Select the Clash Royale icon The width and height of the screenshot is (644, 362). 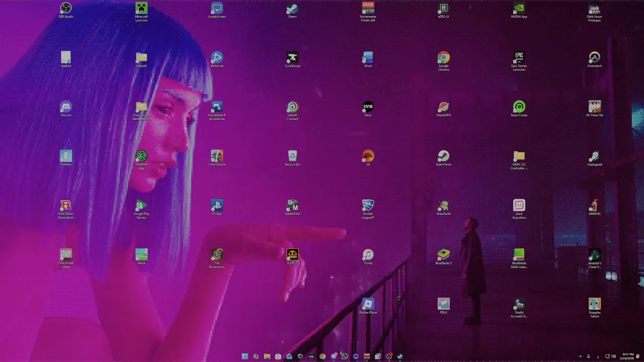pyautogui.click(x=217, y=158)
